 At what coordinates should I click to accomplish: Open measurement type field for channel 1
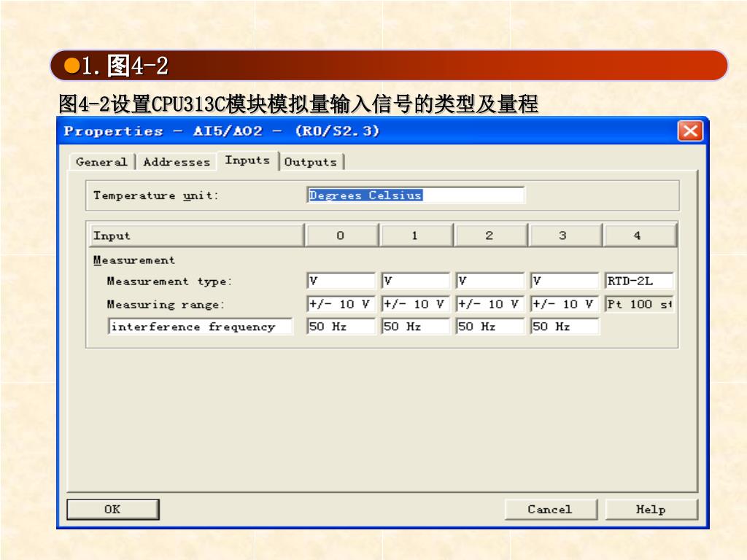(x=415, y=281)
